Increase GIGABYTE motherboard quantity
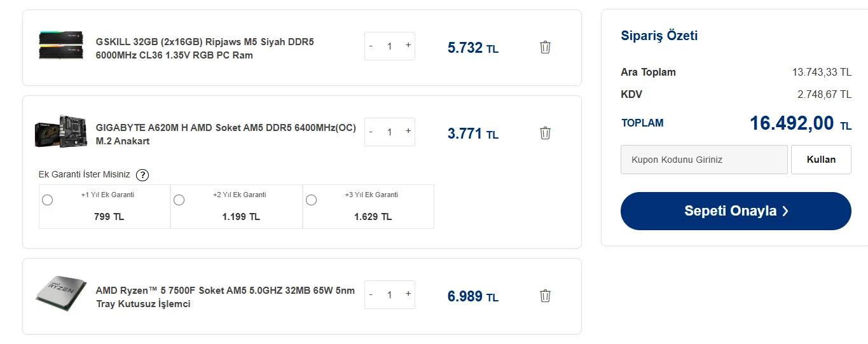868x344 pixels. click(x=408, y=132)
